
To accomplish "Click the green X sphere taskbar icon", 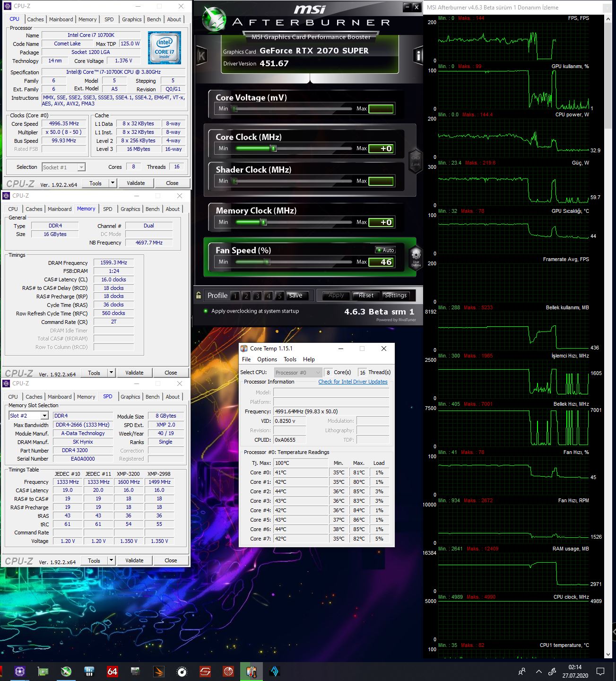I will (x=66, y=671).
